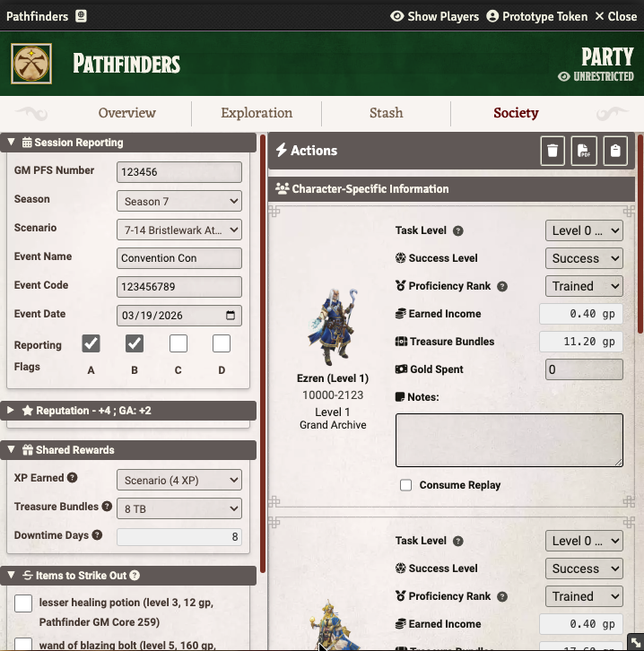Open Ezren's Success Level dropdown
Viewport: 644px width, 651px height.
pos(584,258)
